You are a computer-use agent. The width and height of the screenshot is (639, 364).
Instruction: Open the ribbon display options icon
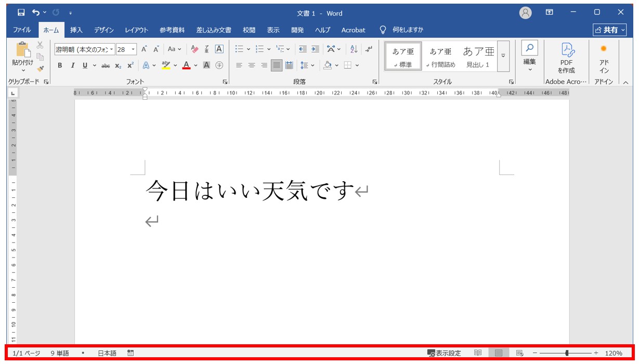click(549, 12)
